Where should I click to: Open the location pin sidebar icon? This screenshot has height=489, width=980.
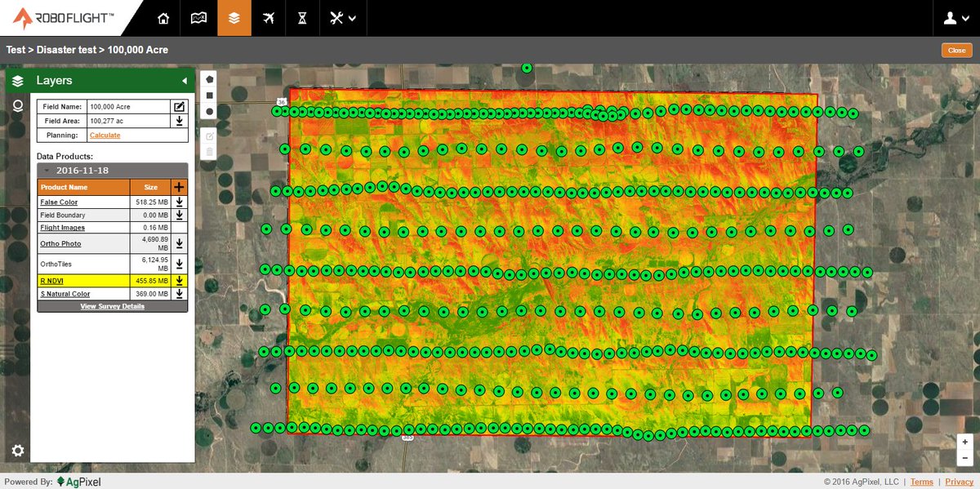(18, 106)
